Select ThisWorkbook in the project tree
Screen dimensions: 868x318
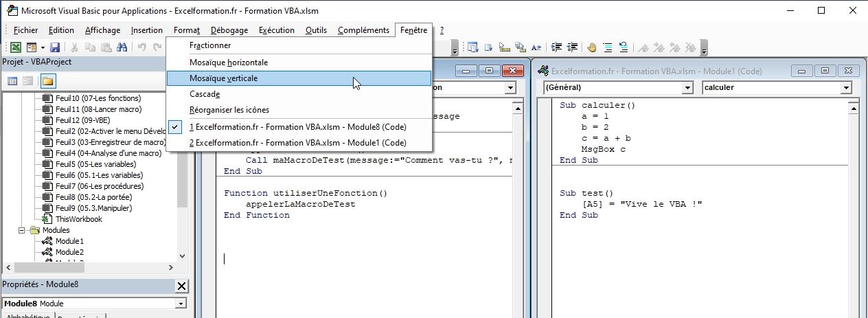pyautogui.click(x=78, y=219)
